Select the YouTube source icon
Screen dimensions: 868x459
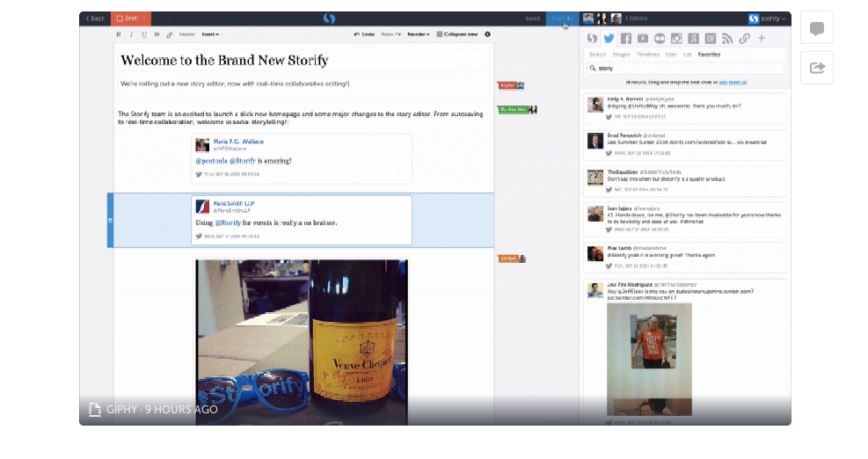pos(643,38)
